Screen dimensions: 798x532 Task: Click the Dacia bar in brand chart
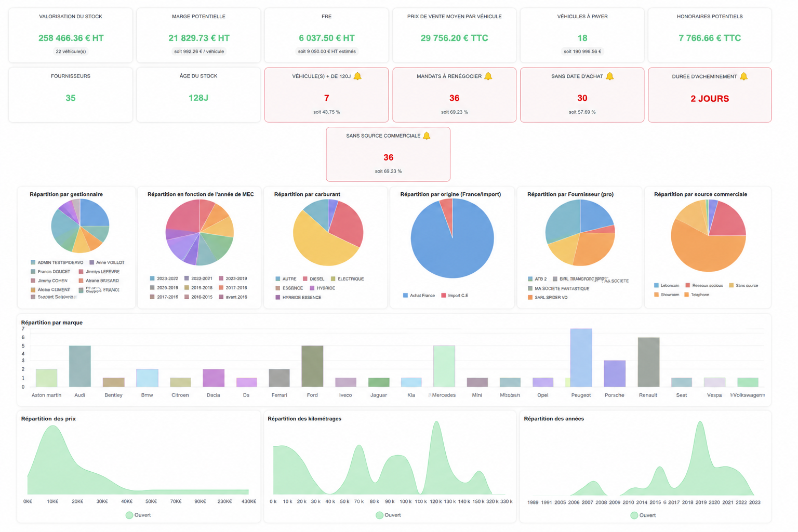point(213,378)
